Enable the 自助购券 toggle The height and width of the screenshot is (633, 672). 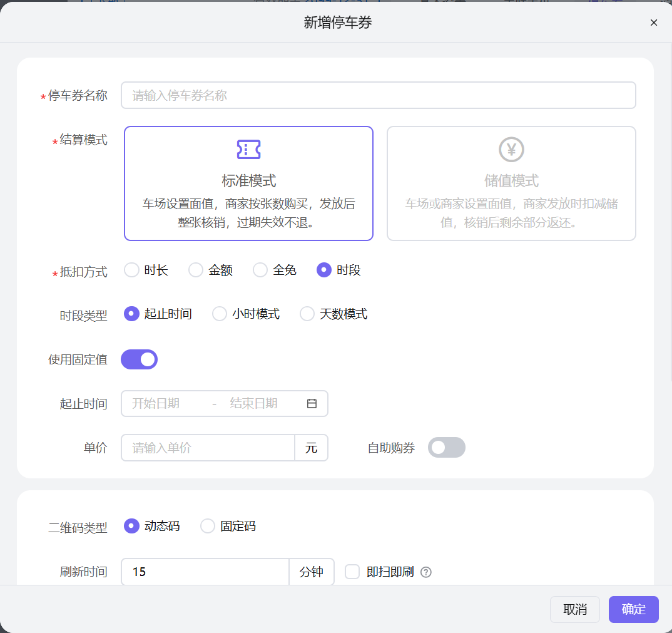(x=446, y=447)
